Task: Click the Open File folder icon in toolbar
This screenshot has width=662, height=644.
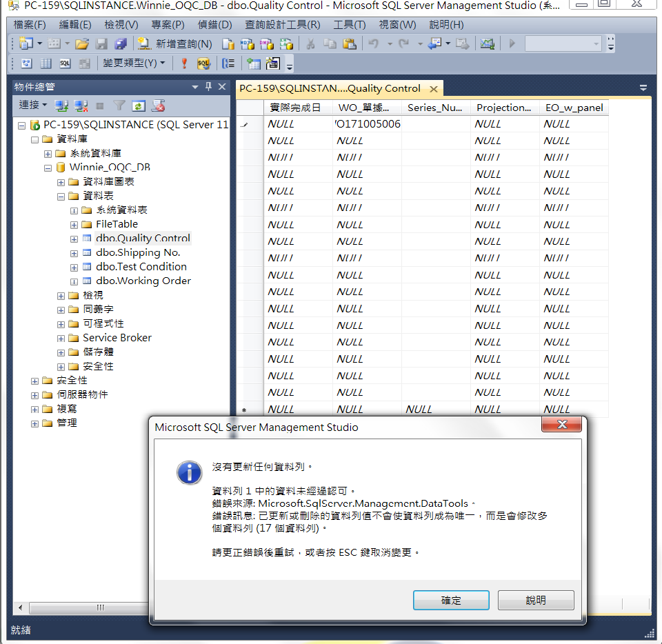Action: (82, 43)
